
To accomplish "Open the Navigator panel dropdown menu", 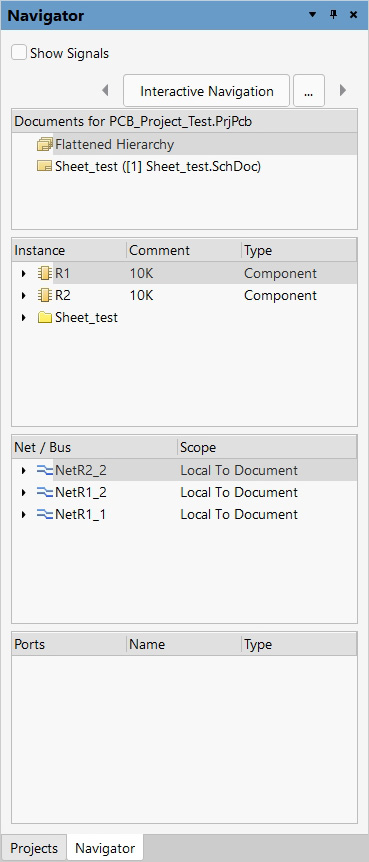I will 312,15.
